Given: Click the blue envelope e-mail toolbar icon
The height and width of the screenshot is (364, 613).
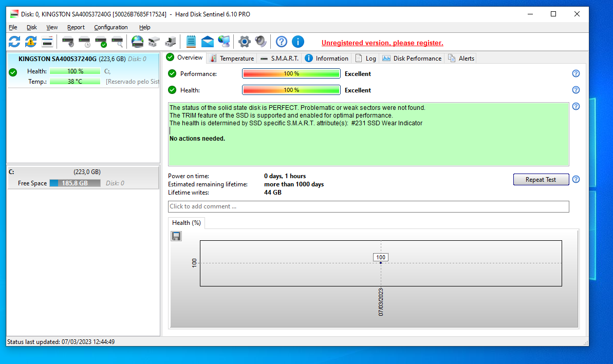Looking at the screenshot, I should [208, 42].
